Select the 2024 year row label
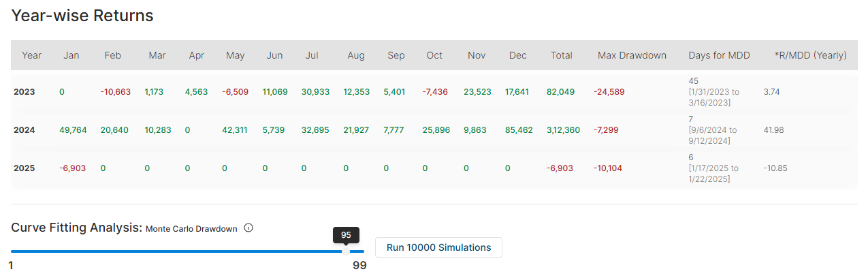The height and width of the screenshot is (276, 868). click(25, 129)
